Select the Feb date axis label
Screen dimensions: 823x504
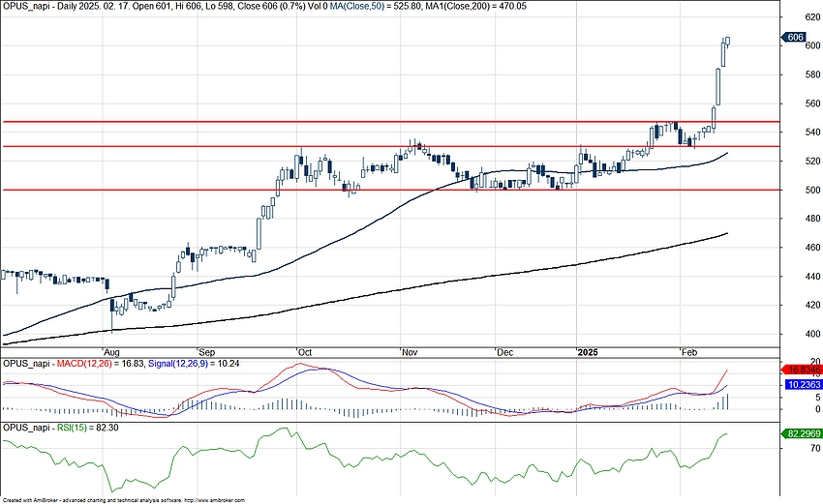(689, 352)
